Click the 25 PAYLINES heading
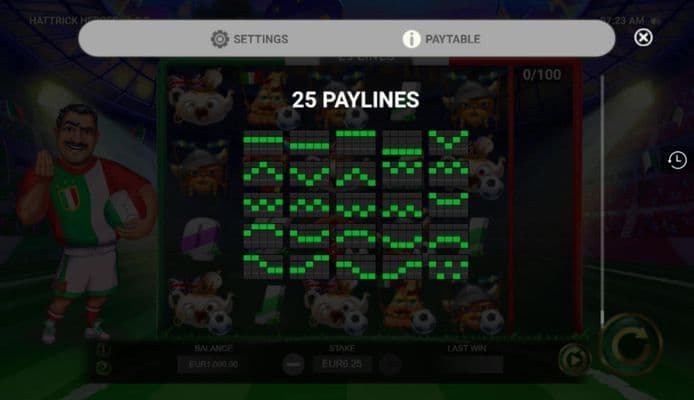Viewport: 694px width, 400px height. coord(355,100)
